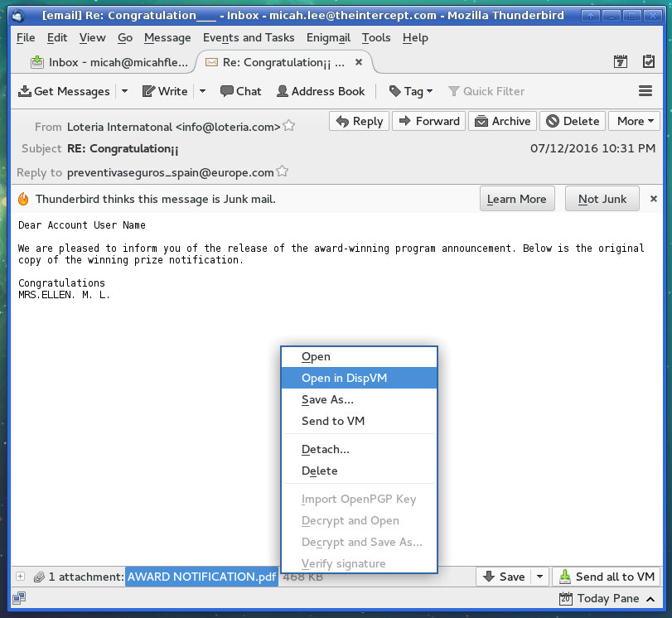Open the File menu

click(26, 38)
